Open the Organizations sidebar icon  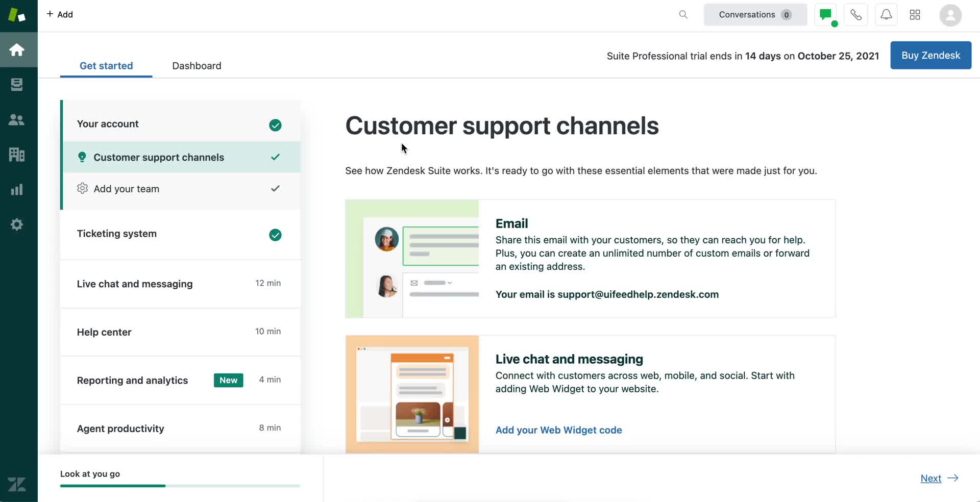tap(17, 155)
